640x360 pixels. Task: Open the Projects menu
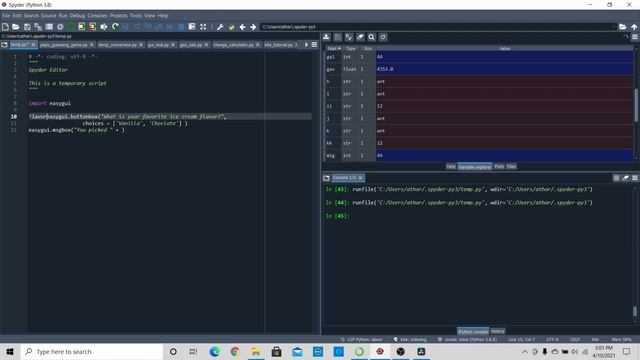tap(118, 16)
